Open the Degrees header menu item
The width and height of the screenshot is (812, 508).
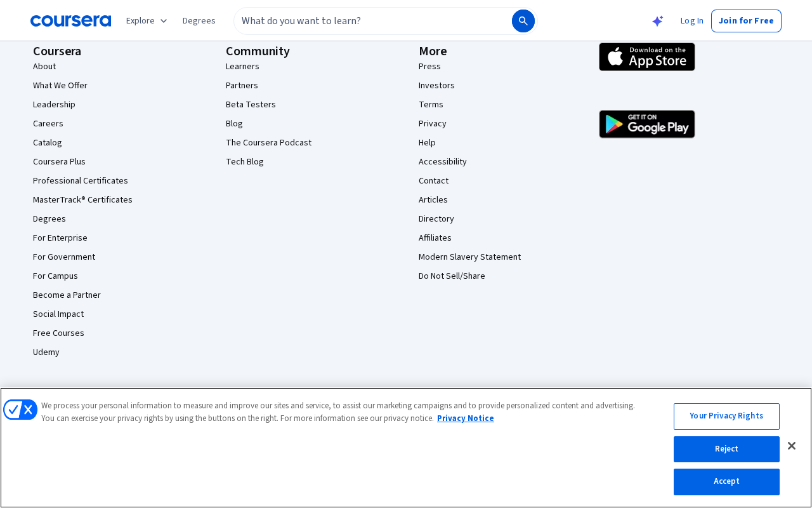point(199,21)
